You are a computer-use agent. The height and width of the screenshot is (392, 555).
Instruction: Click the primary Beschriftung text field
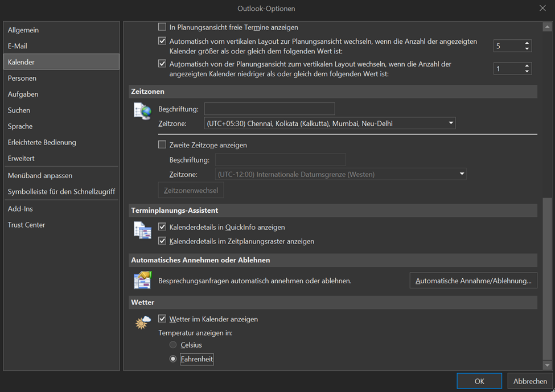pos(269,109)
